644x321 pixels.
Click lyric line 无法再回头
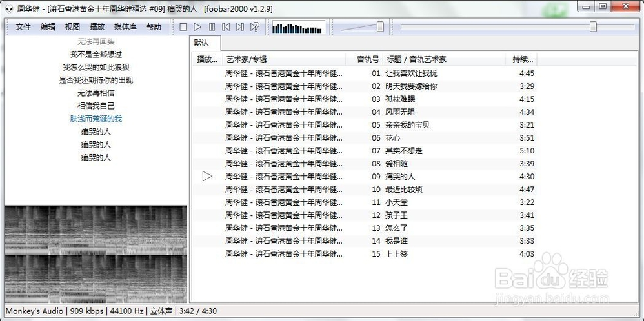96,41
